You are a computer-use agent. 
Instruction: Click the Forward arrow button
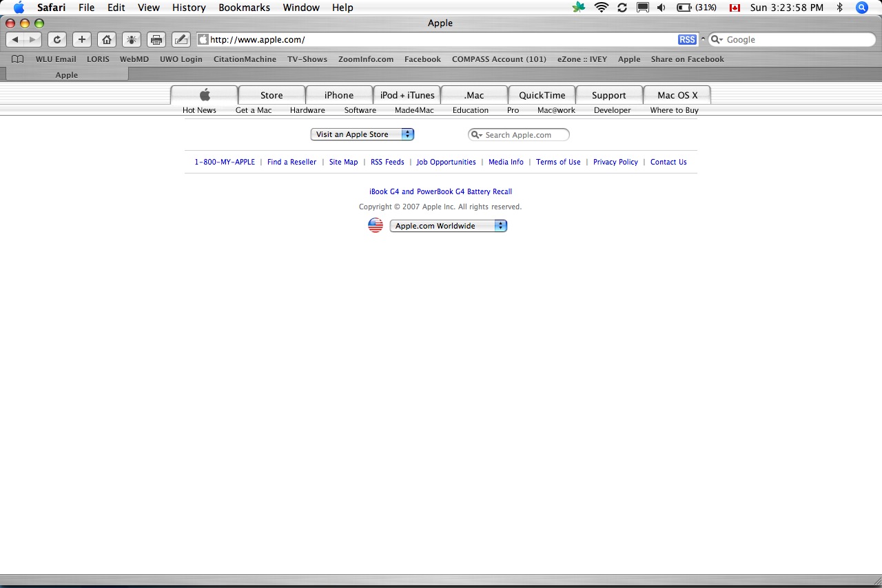(x=32, y=39)
